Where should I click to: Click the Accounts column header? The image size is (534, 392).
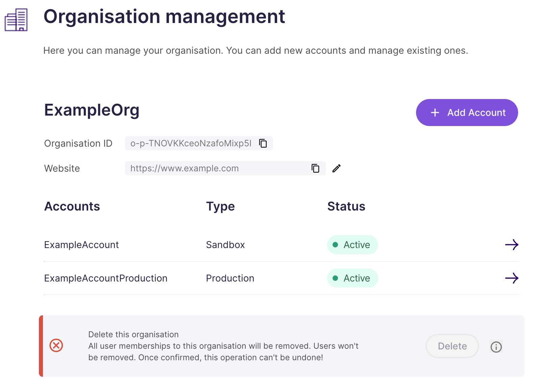(72, 206)
